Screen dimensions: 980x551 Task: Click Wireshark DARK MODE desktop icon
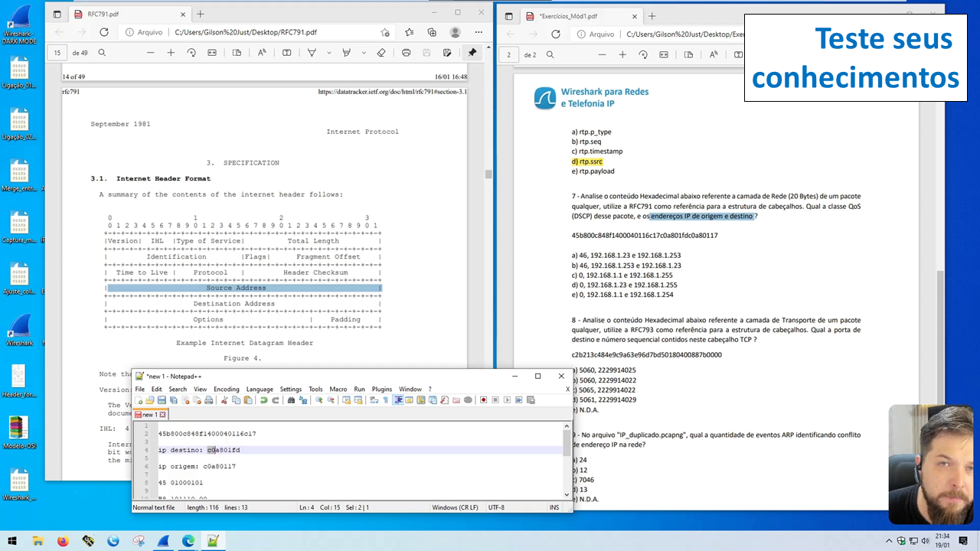18,28
